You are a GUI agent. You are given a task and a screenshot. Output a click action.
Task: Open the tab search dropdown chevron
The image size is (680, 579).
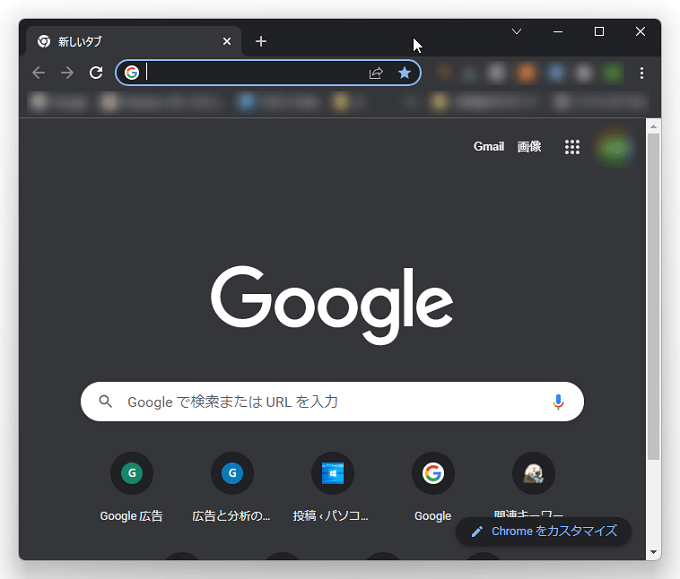point(516,32)
